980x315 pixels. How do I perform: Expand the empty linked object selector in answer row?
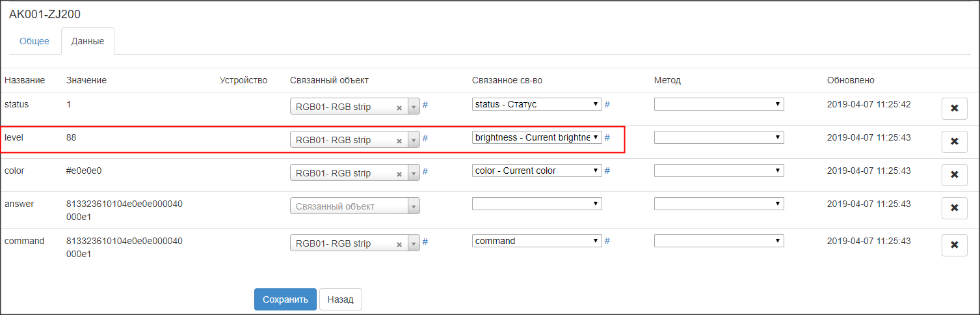click(354, 206)
